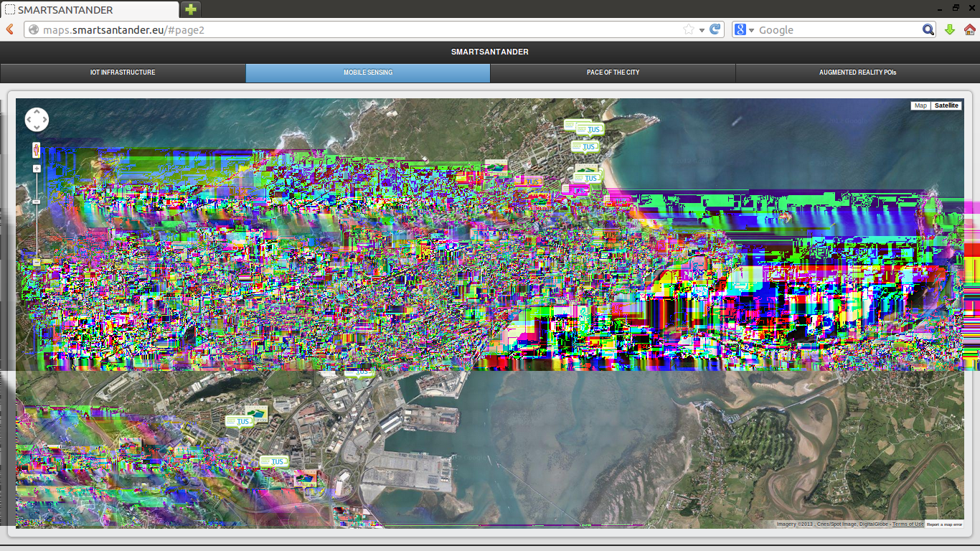The height and width of the screenshot is (551, 980).
Task: Click Report a map error link
Action: point(944,524)
